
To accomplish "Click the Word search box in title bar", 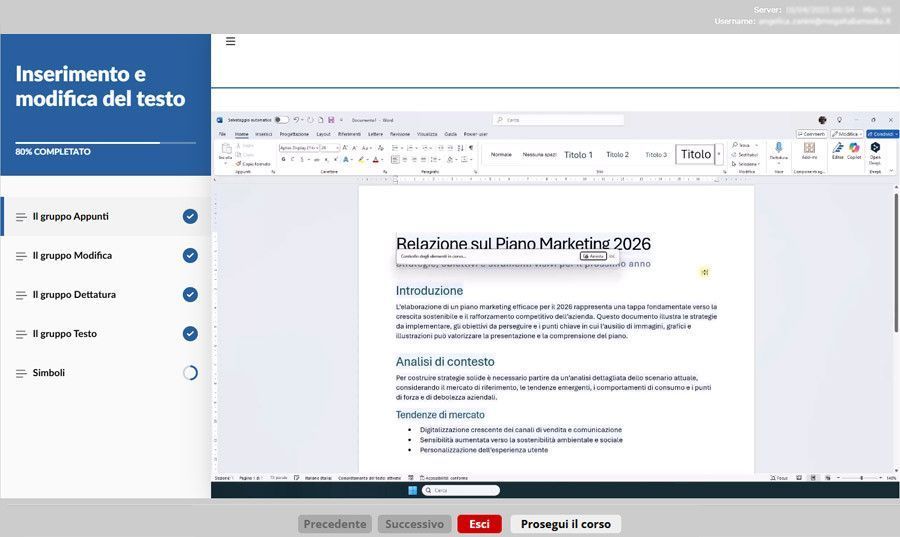I will click(560, 120).
